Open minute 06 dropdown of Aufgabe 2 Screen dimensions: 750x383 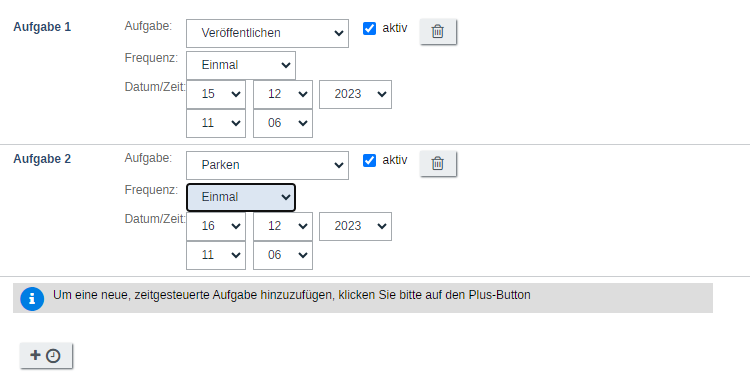click(283, 255)
